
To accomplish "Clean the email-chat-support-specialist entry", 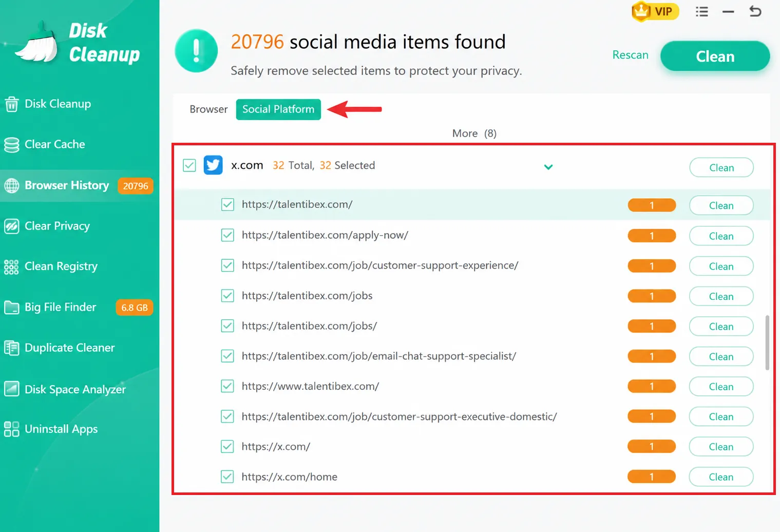I will click(x=721, y=356).
